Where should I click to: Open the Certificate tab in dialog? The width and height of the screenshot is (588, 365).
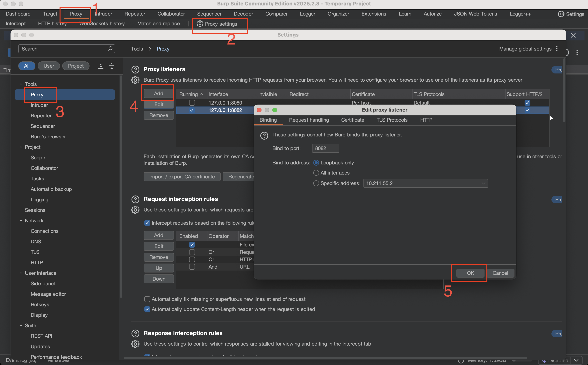[x=352, y=120]
